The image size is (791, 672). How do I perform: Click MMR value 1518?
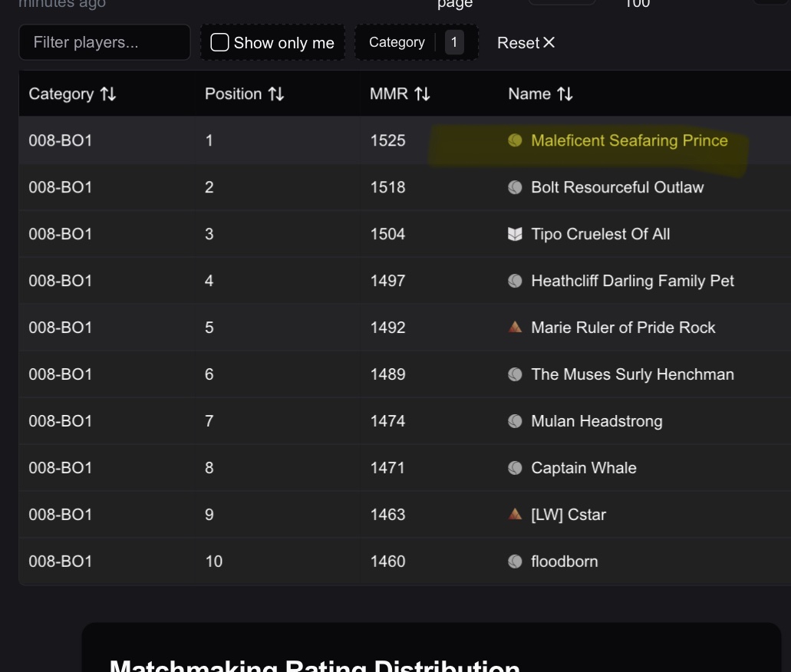[x=387, y=187]
